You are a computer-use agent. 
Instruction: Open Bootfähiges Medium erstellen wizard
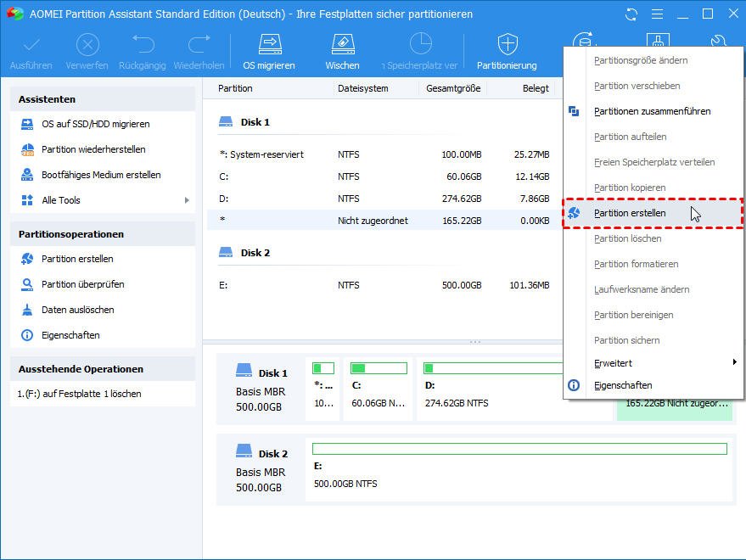click(101, 175)
